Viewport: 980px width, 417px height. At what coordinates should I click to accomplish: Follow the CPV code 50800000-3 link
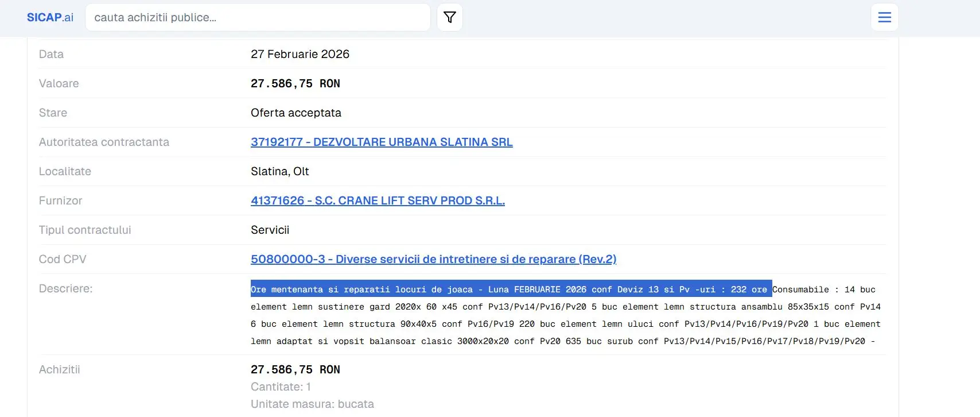coord(433,259)
